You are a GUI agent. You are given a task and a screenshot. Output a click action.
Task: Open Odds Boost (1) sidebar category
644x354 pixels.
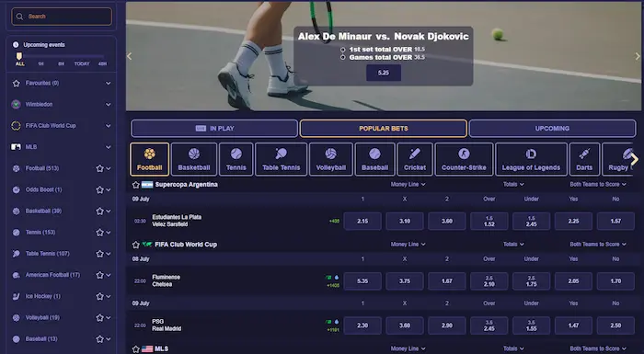tap(43, 189)
